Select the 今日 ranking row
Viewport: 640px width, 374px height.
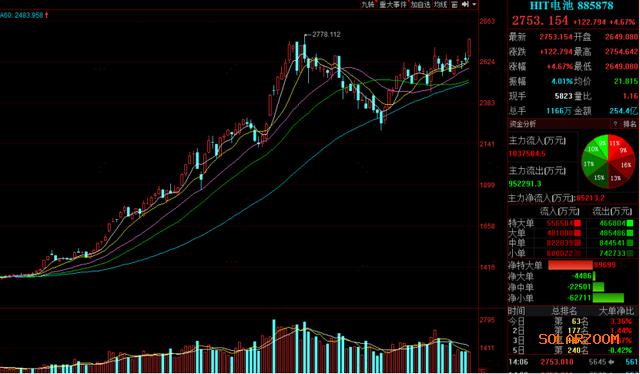573,321
